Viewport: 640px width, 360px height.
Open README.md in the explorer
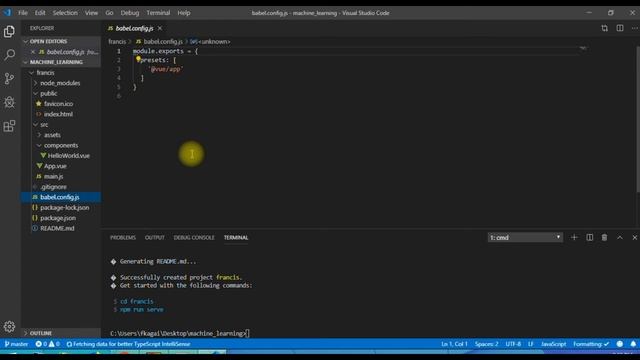[x=57, y=228]
